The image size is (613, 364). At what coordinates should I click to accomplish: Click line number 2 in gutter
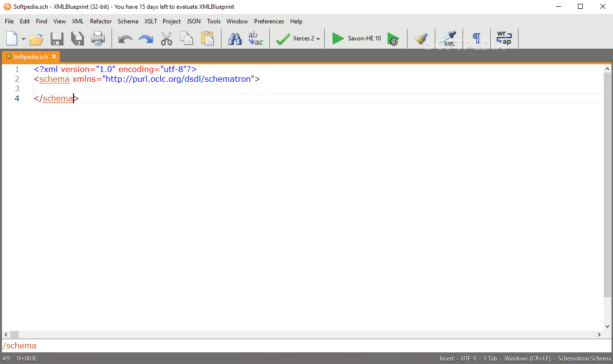(17, 79)
